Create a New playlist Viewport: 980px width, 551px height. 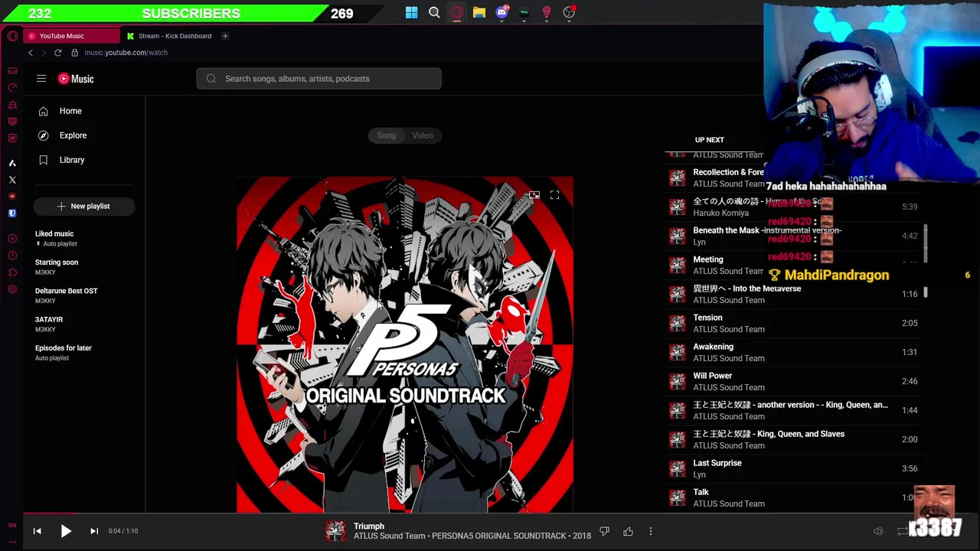84,206
